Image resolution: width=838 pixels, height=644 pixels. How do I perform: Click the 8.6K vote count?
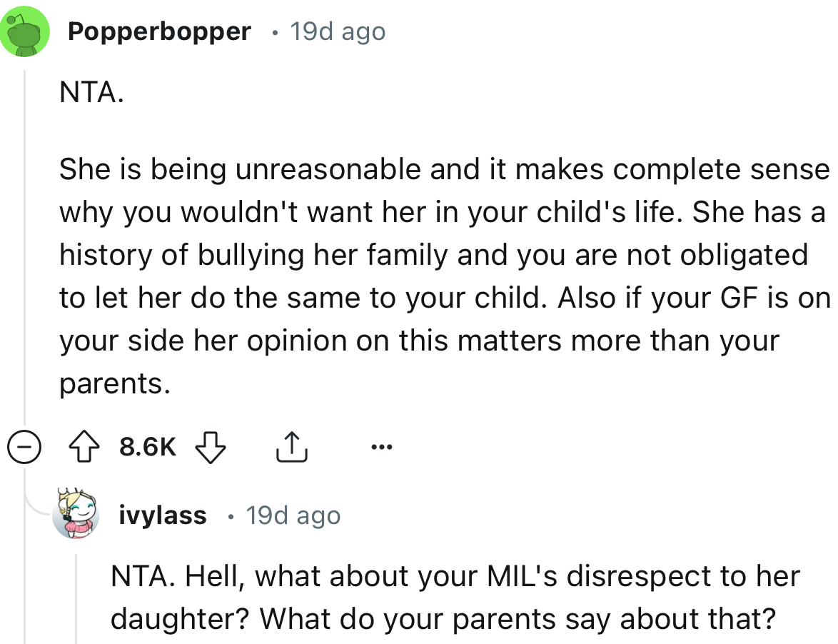pos(148,448)
